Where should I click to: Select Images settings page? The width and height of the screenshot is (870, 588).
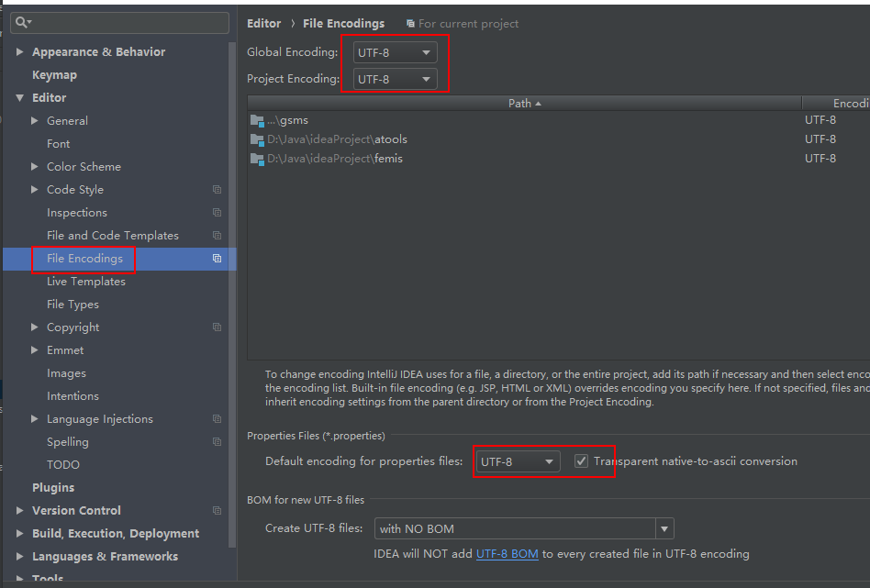(x=66, y=373)
